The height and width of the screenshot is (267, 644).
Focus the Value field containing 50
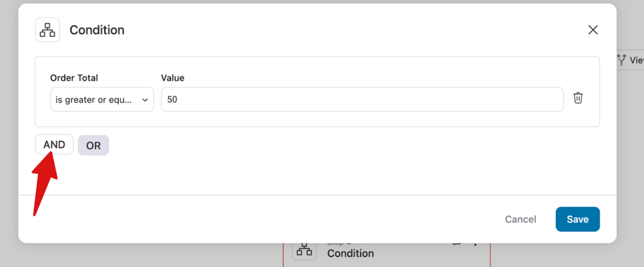362,99
